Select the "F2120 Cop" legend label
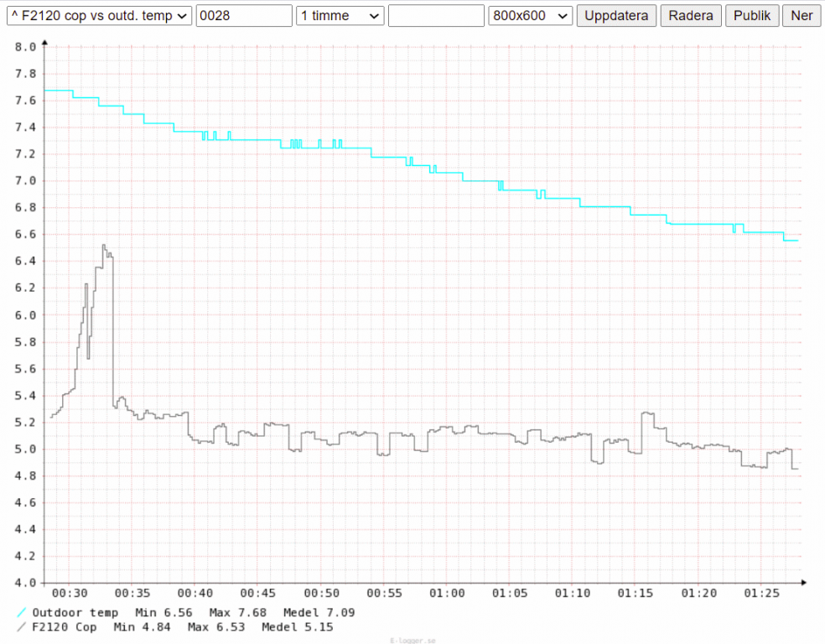This screenshot has height=644, width=825. (x=65, y=627)
